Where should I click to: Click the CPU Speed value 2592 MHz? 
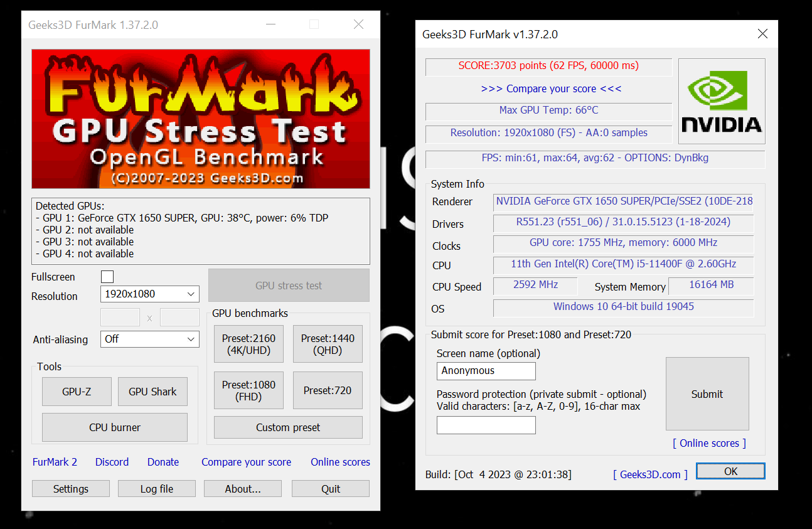pyautogui.click(x=535, y=285)
